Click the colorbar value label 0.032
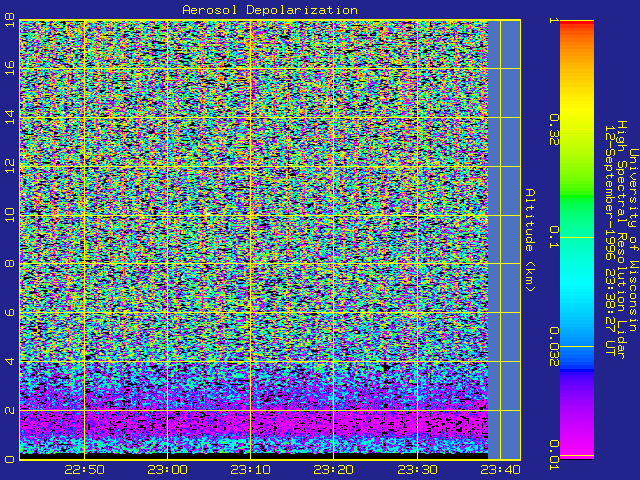 tap(554, 347)
